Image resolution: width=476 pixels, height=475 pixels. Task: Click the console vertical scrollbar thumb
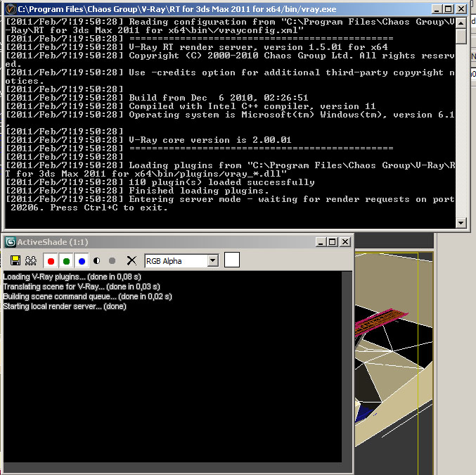(461, 36)
